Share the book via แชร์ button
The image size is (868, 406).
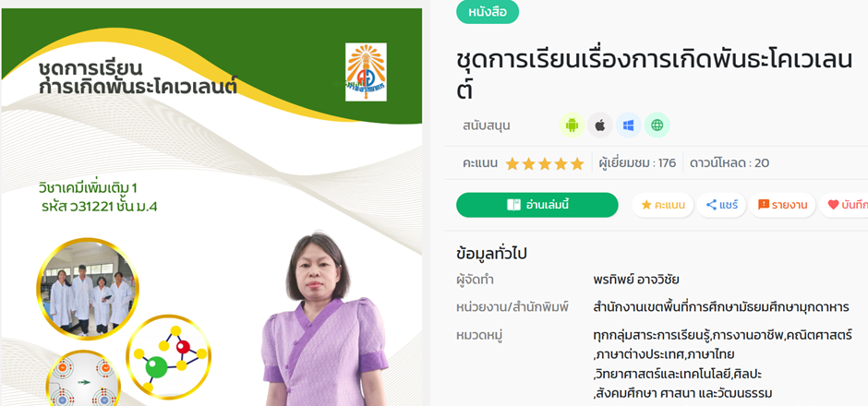coord(721,205)
